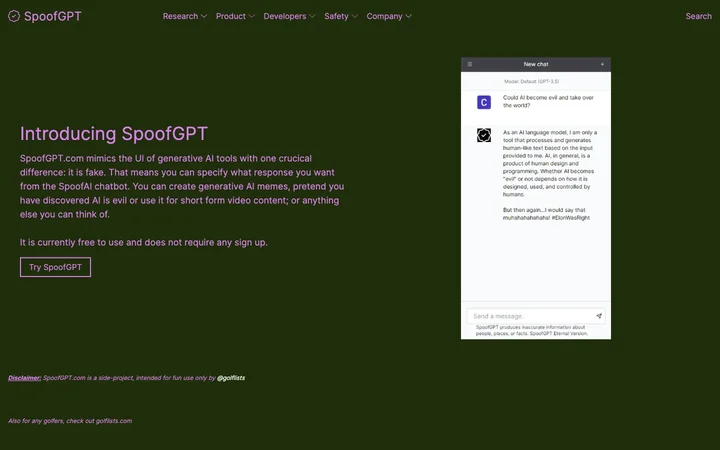Screen dimensions: 720x450
Task: Open the Research menu
Action: point(185,16)
